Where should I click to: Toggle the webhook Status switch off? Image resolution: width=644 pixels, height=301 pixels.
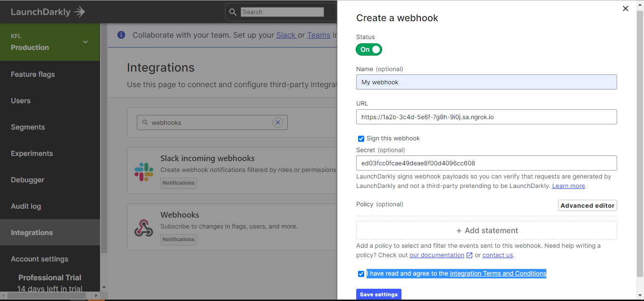point(369,49)
